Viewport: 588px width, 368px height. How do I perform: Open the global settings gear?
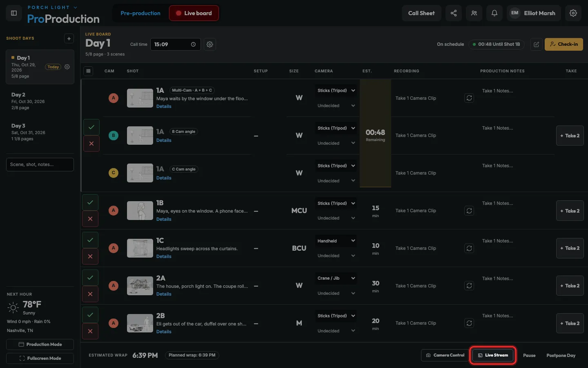coord(573,13)
